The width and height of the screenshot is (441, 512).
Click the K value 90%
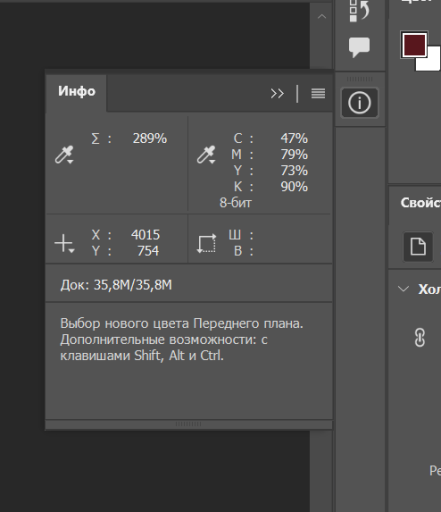pos(294,186)
